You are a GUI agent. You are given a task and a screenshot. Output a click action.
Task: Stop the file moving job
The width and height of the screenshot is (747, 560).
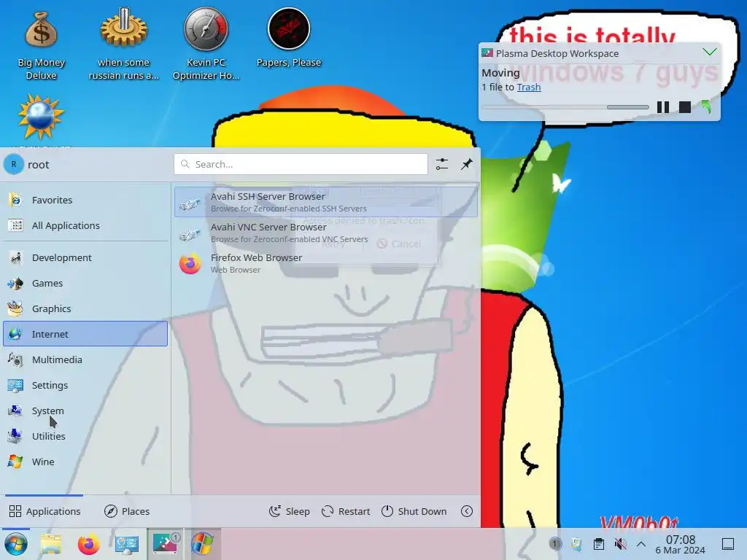point(684,107)
